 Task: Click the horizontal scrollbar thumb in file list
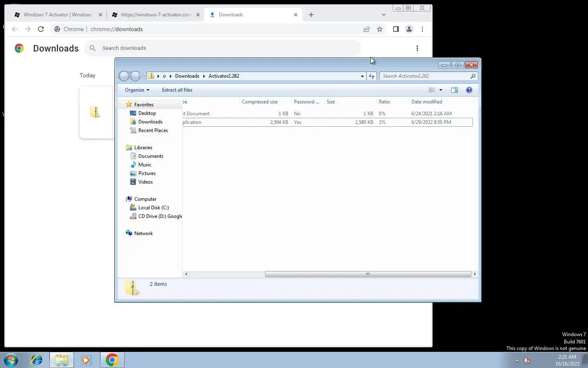pos(368,274)
